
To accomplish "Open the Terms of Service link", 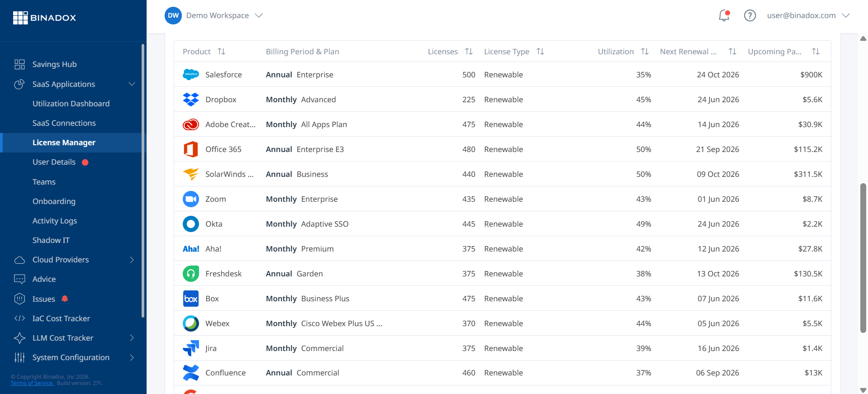I will (x=32, y=383).
